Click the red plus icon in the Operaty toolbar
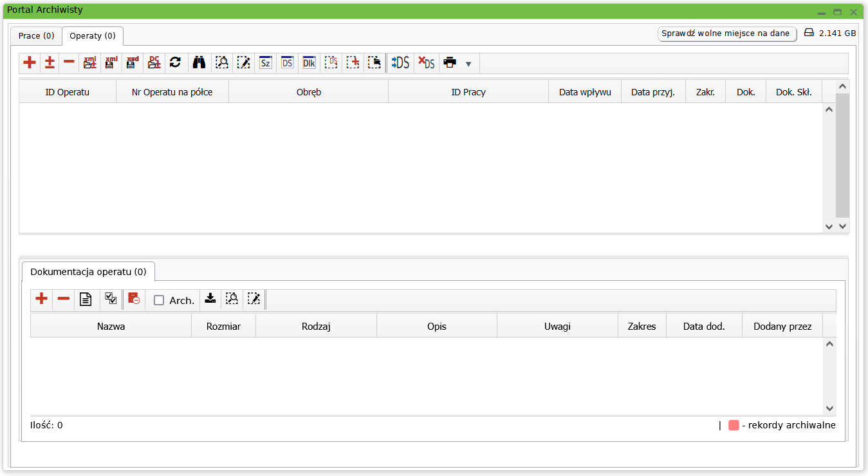Image resolution: width=868 pixels, height=476 pixels. [x=30, y=62]
